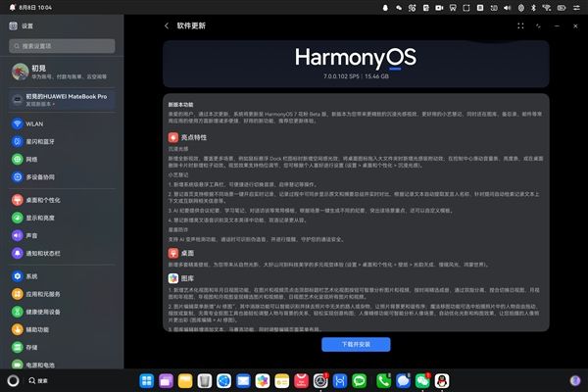Open the Mail envelope app in the dock
Screen dimensions: 588x392
[243, 381]
